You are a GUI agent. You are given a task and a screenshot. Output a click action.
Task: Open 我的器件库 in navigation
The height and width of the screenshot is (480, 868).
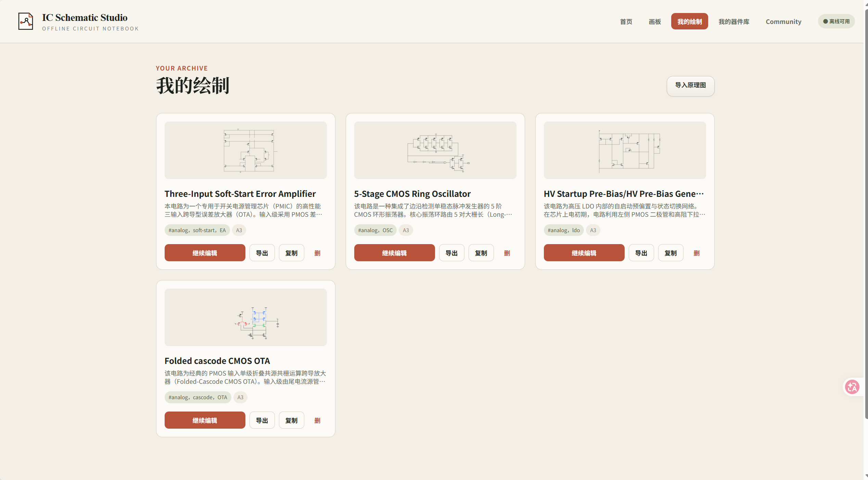pyautogui.click(x=734, y=22)
